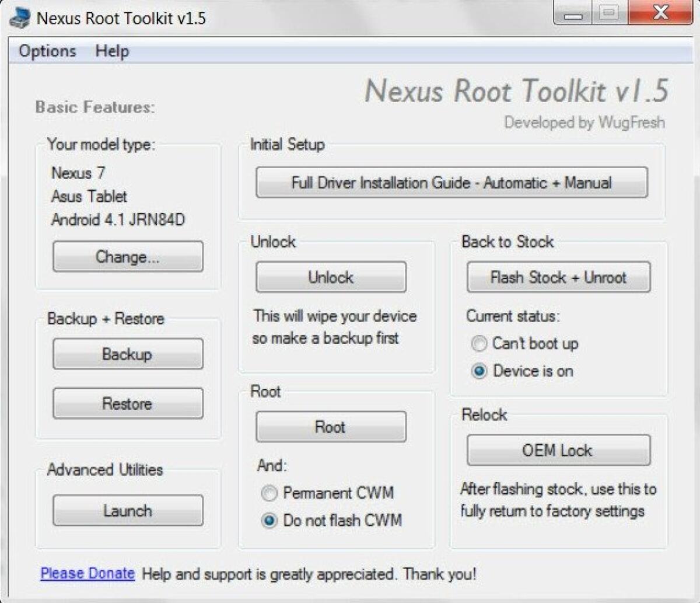Click Flash Stock + Unroot
The image size is (700, 603).
click(x=558, y=277)
